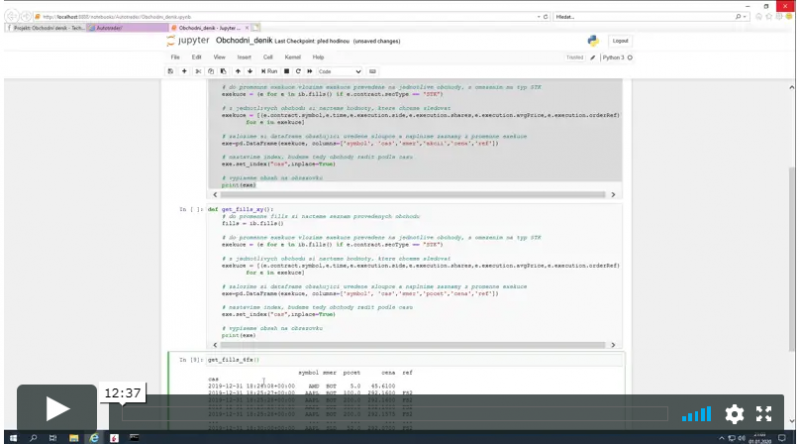The height and width of the screenshot is (444, 800).
Task: Open browser favorites star icon
Action: [769, 17]
